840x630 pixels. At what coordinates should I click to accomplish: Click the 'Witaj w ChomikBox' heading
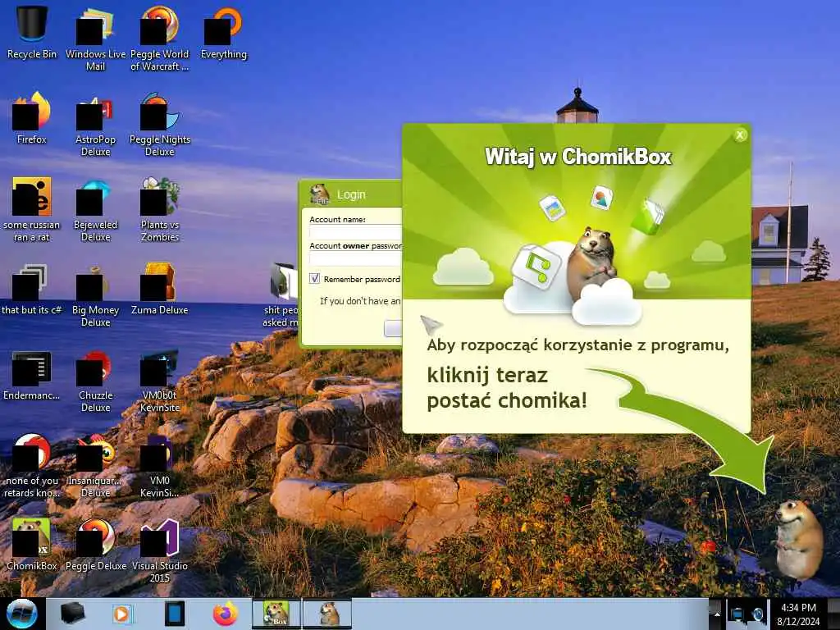[577, 157]
